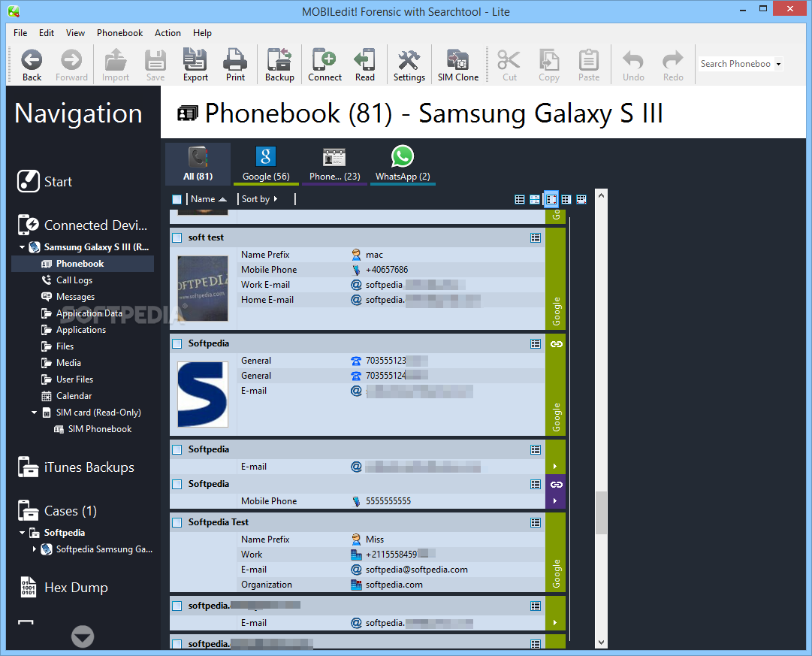
Task: Open the Sort by dropdown
Action: 260,199
